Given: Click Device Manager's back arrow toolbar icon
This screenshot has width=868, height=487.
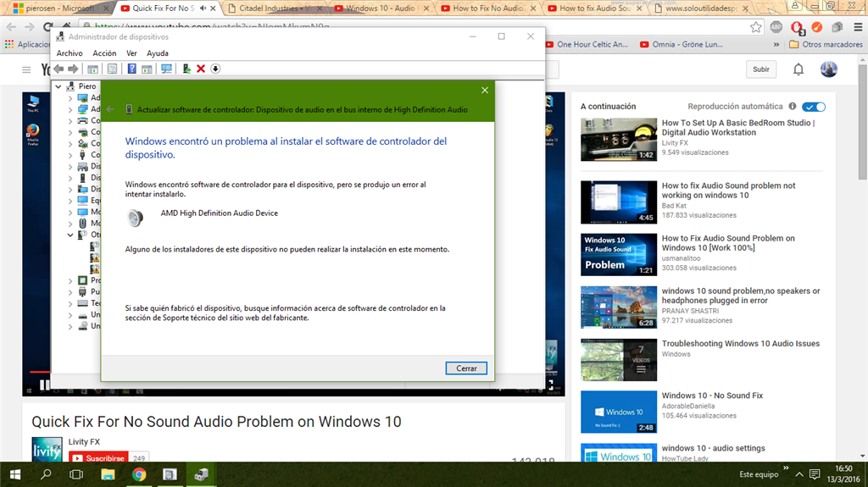Looking at the screenshot, I should pyautogui.click(x=58, y=69).
